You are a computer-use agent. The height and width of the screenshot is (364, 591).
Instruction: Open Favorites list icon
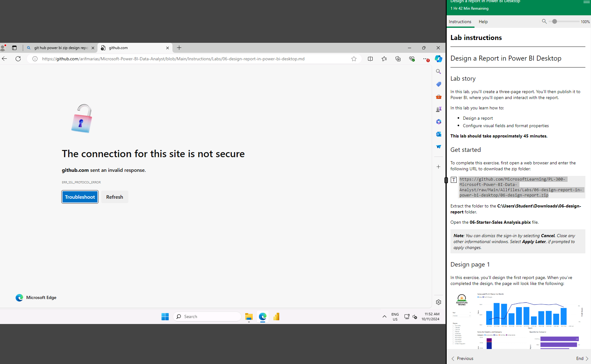[x=384, y=59]
